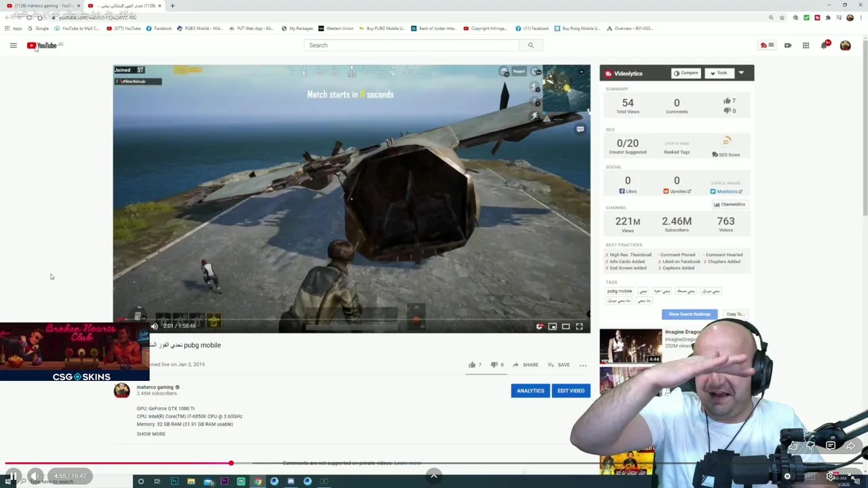This screenshot has height=488, width=868.
Task: Click the SHARE button under the video
Action: coord(526,365)
